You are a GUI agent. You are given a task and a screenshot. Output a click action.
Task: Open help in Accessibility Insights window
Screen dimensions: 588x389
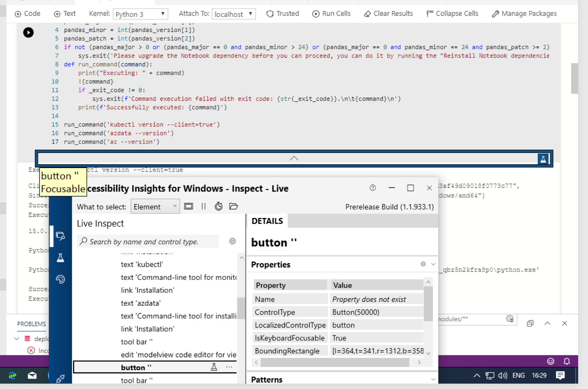tap(372, 188)
